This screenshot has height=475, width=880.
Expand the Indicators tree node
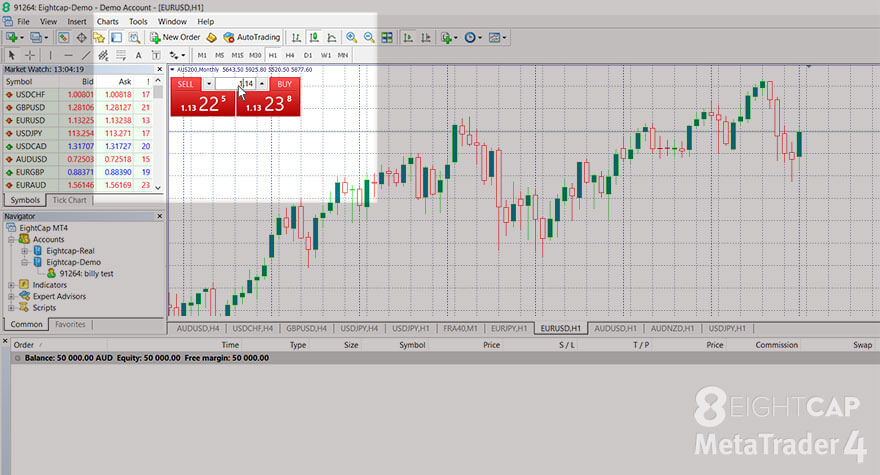click(x=11, y=285)
